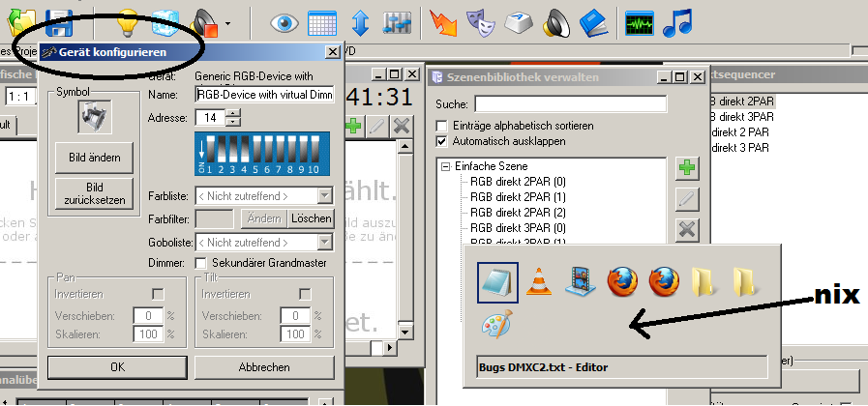Open the loudspeaker audio icon
Viewport: 868px width, 406px height.
click(x=554, y=21)
